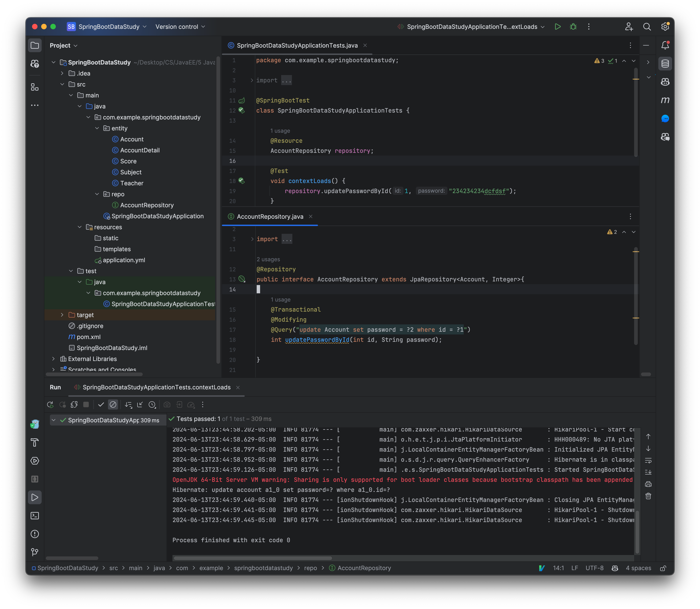The height and width of the screenshot is (609, 700).
Task: Rerun the contextLoads test
Action: [50, 405]
